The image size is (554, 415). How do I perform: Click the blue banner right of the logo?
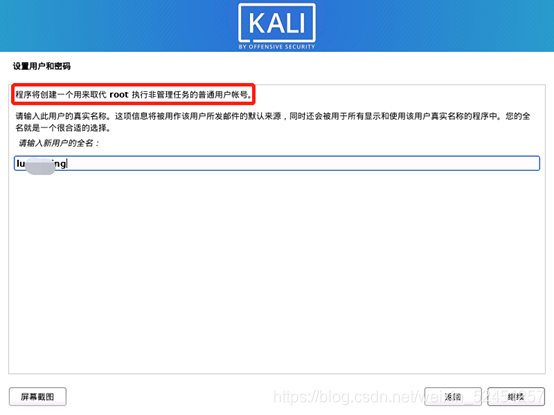[435, 26]
